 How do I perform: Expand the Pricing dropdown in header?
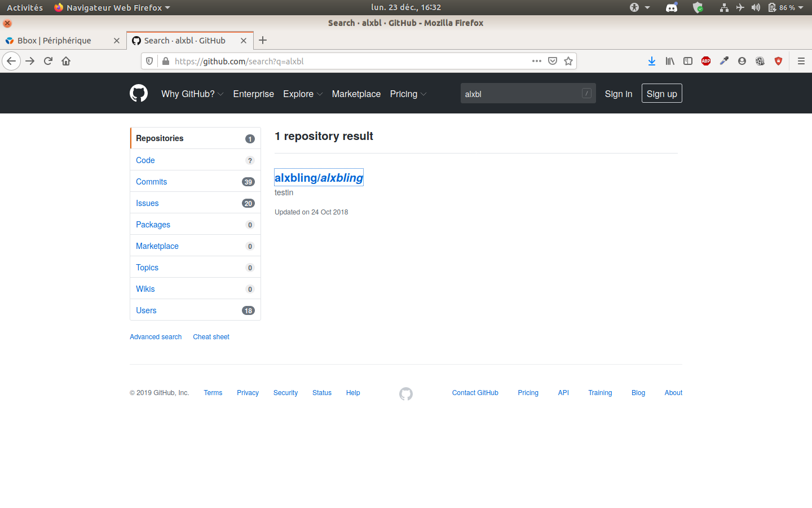pyautogui.click(x=408, y=94)
